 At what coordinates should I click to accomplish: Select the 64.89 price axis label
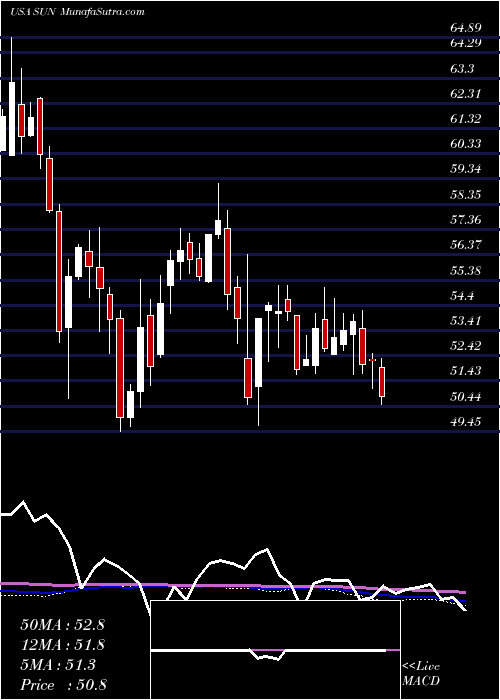[466, 28]
